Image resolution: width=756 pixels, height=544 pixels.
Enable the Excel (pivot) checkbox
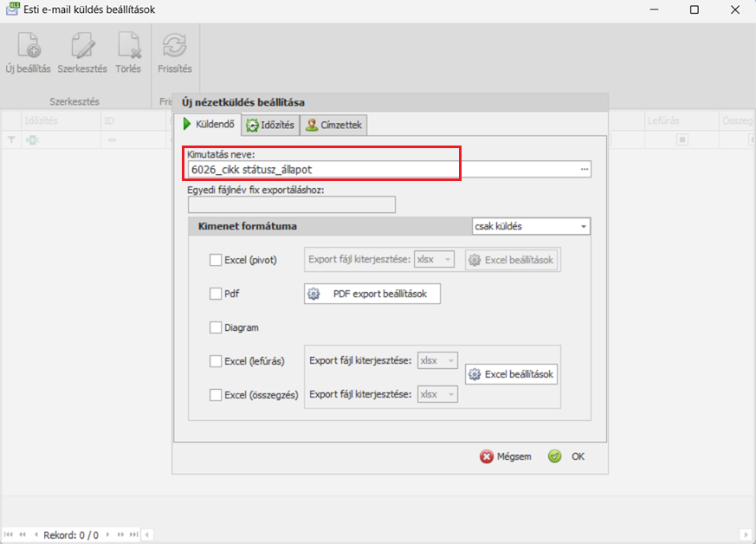click(x=216, y=259)
